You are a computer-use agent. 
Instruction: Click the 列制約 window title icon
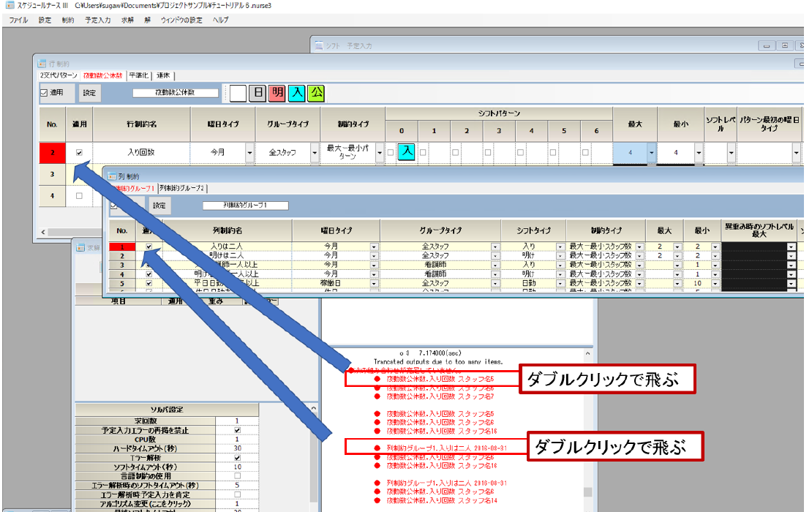click(111, 176)
